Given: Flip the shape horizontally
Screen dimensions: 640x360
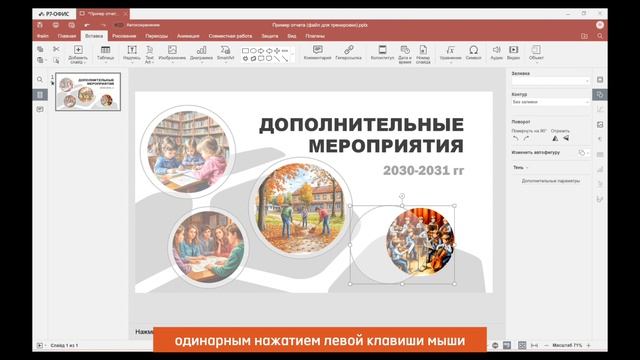Looking at the screenshot, I should click(x=555, y=139).
